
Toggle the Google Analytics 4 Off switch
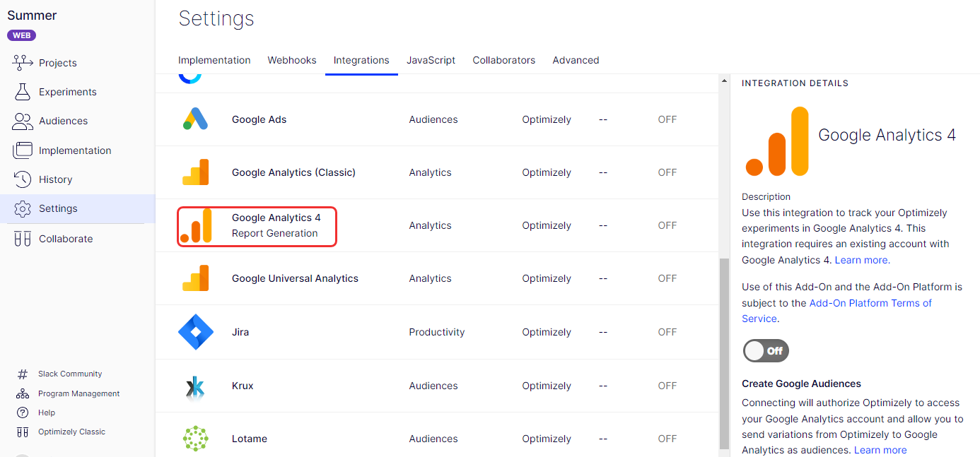[x=766, y=351]
